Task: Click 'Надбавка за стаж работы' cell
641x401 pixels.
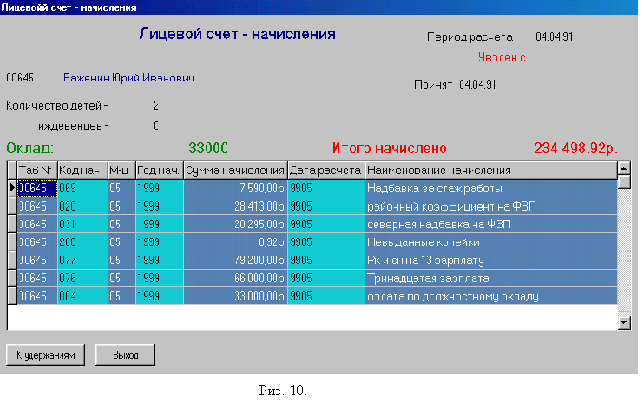Action: pos(491,188)
